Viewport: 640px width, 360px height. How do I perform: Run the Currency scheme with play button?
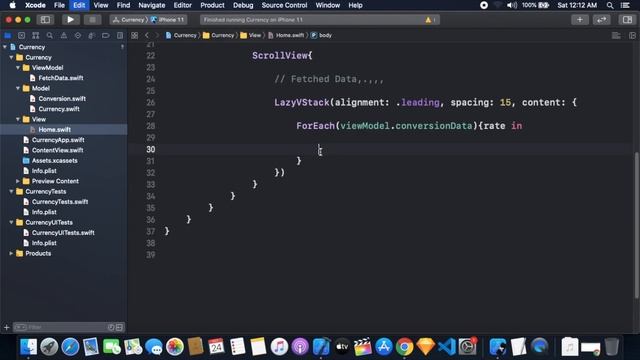[x=70, y=20]
